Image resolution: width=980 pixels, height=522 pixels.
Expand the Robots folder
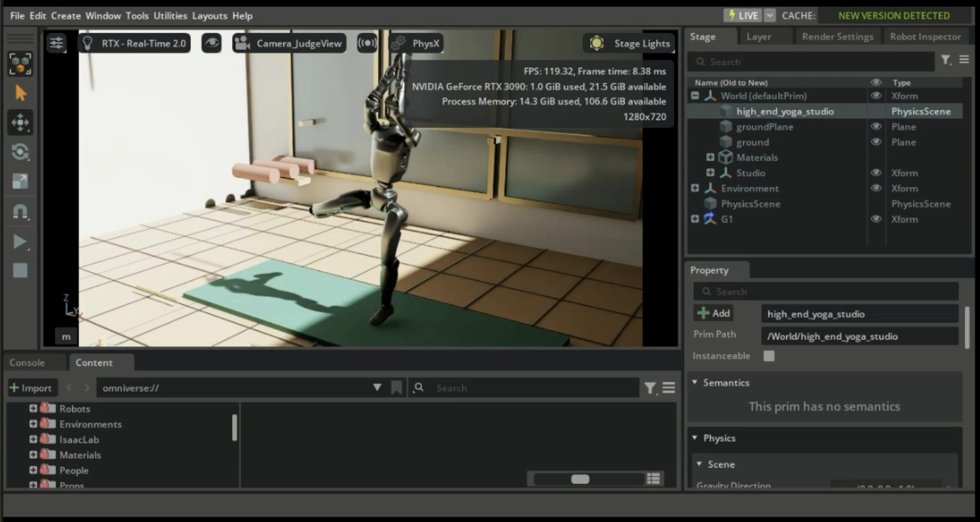33,408
